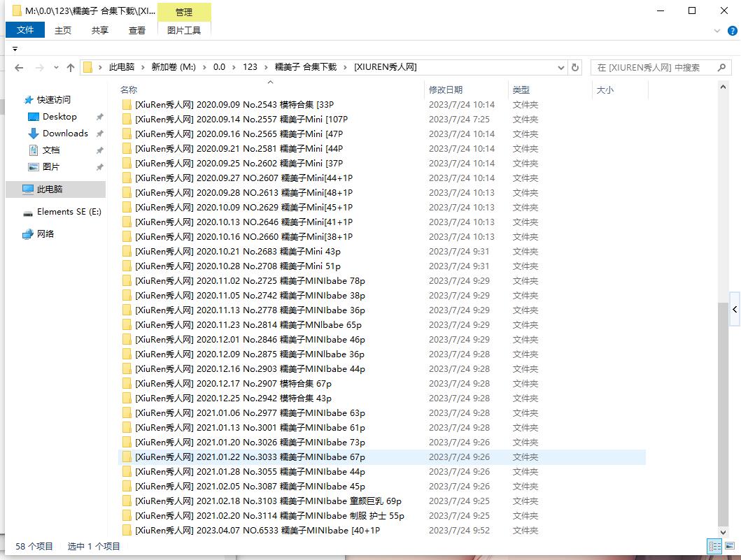Select folder 2021.02.20 No.3114 制服 护士 55p
Screen dimensions: 741x560
coord(269,516)
